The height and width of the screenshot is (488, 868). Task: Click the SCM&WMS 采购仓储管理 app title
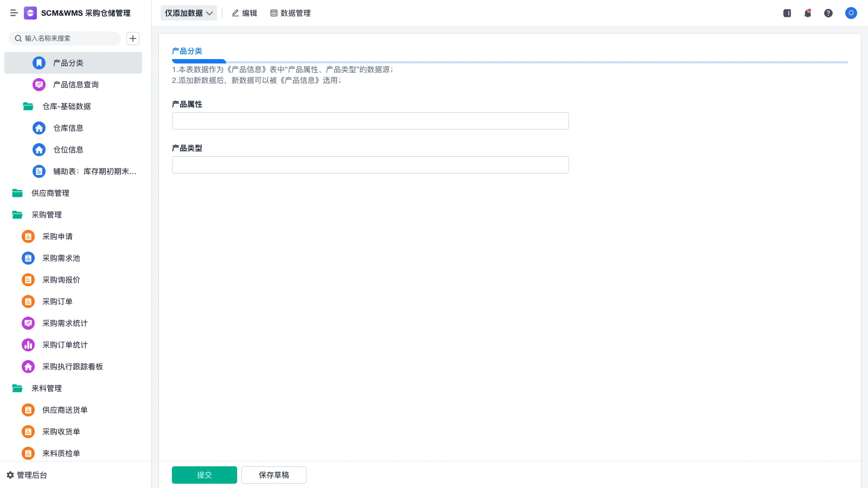pyautogui.click(x=86, y=13)
